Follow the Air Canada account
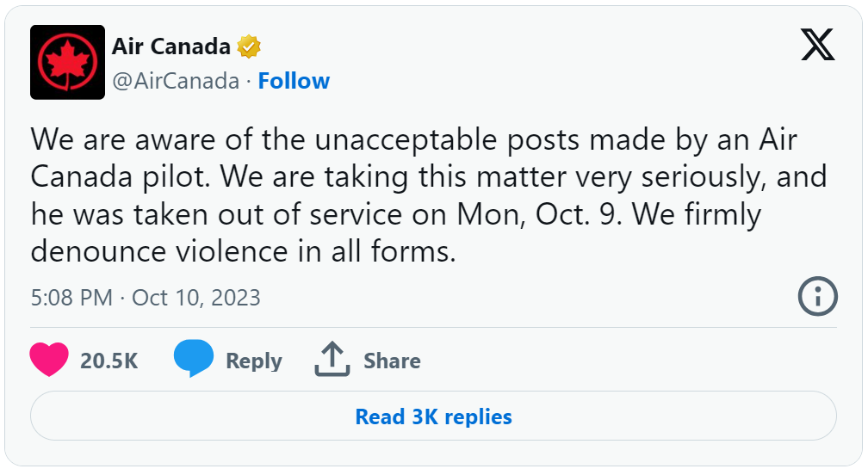Viewport: 868px width, 475px height. coord(294,81)
